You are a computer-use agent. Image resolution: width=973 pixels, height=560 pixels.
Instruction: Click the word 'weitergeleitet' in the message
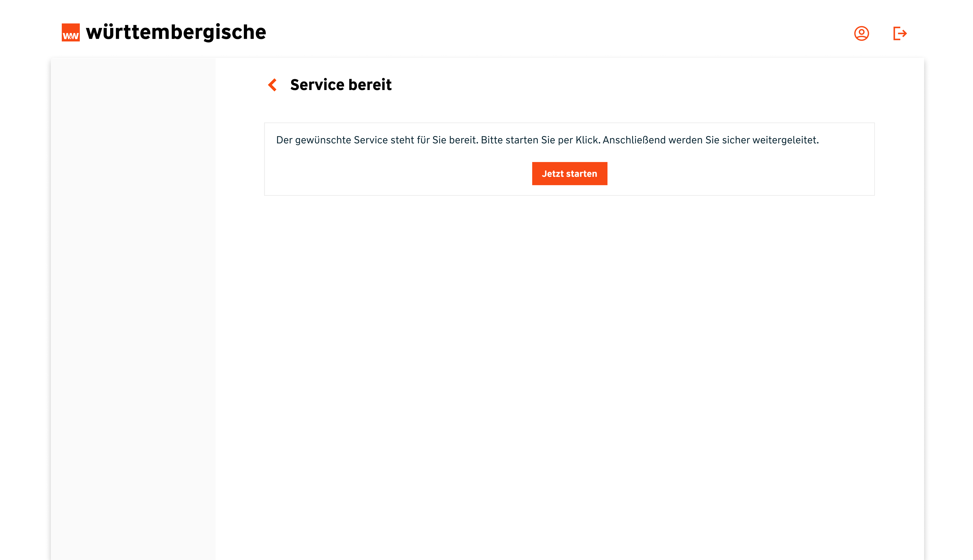(785, 140)
